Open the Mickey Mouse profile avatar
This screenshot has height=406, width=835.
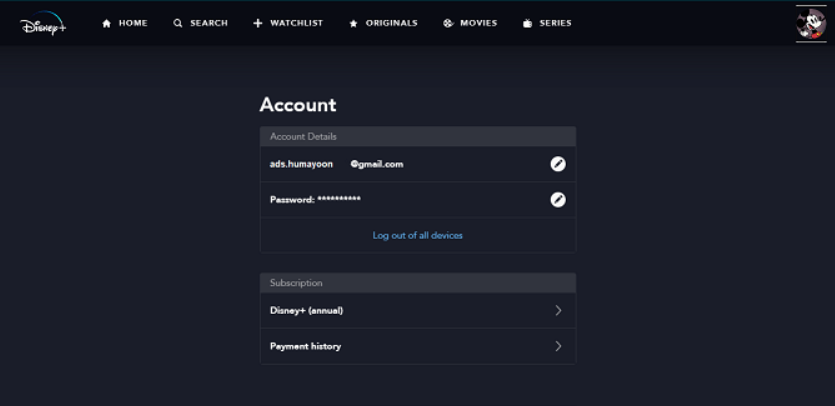(x=811, y=24)
